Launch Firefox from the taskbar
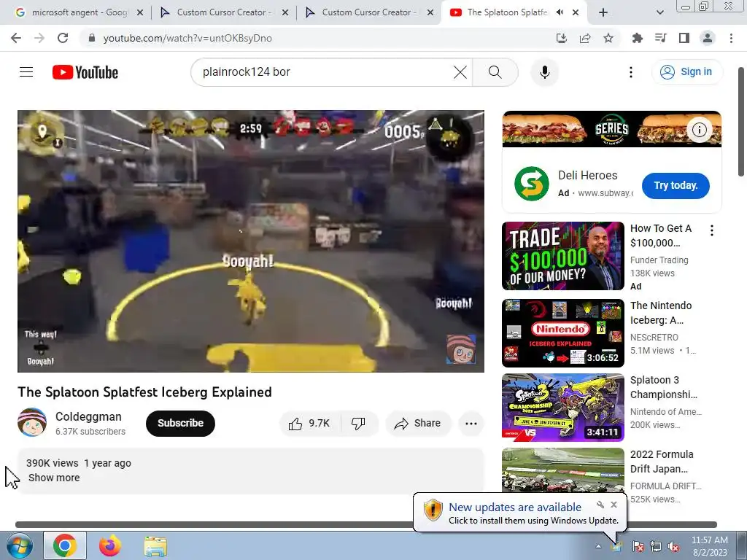 (x=110, y=545)
